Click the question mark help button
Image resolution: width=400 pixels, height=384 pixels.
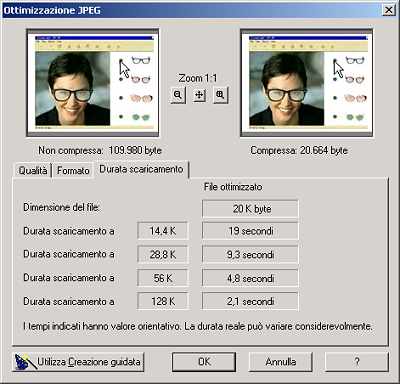coord(357,362)
